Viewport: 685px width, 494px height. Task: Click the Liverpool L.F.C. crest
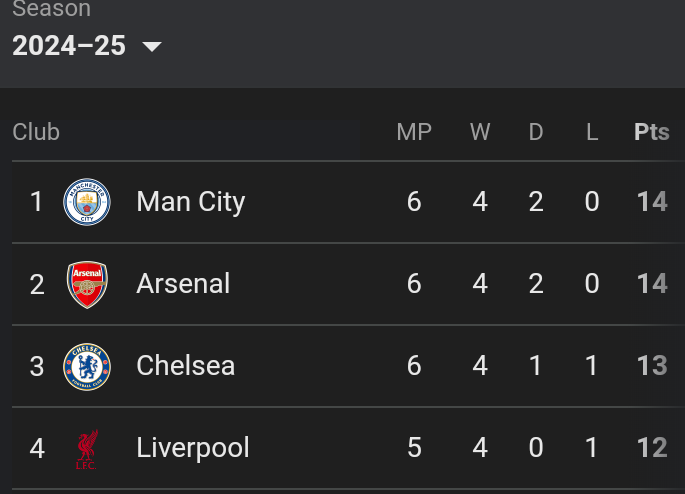(86, 449)
